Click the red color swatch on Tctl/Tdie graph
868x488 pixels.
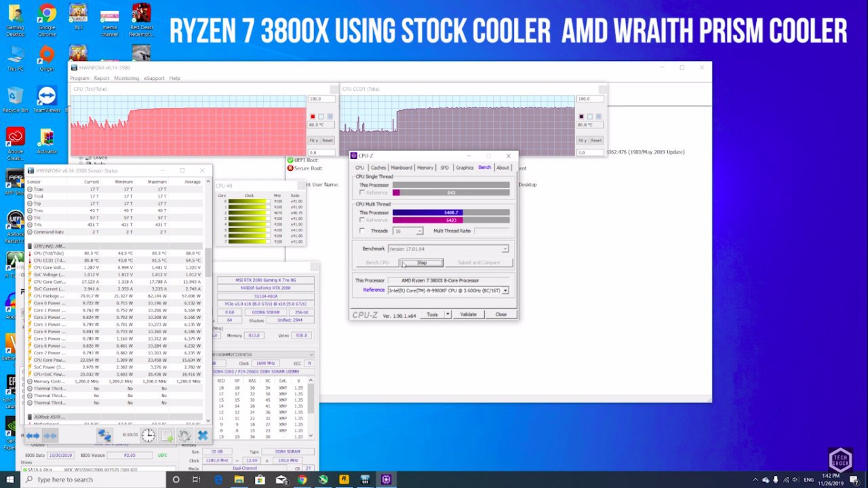(x=313, y=117)
